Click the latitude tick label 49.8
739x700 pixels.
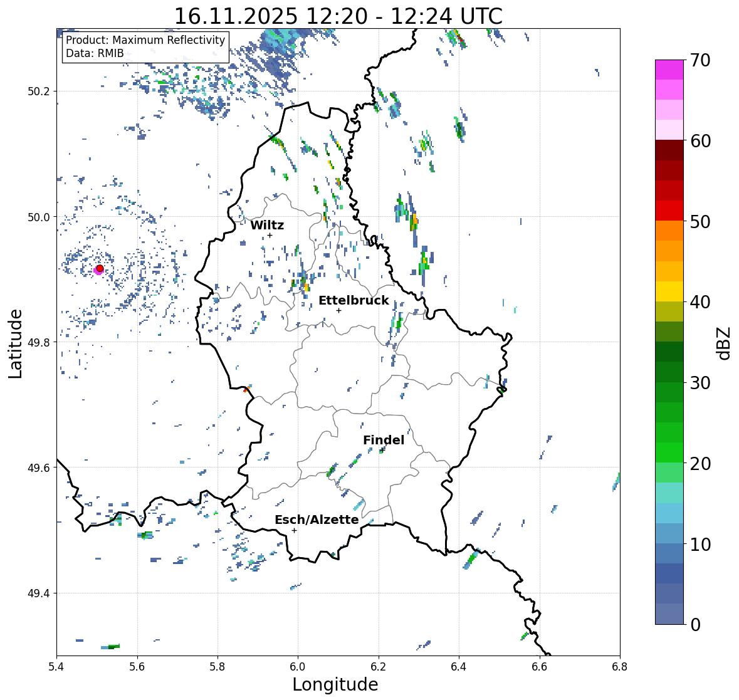[x=39, y=342]
